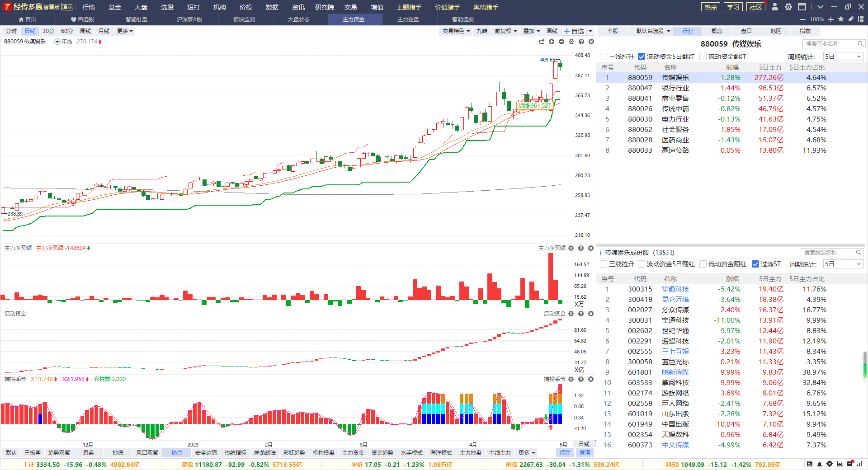Select 银行行业 row in industry list
The width and height of the screenshot is (868, 470).
pos(732,88)
